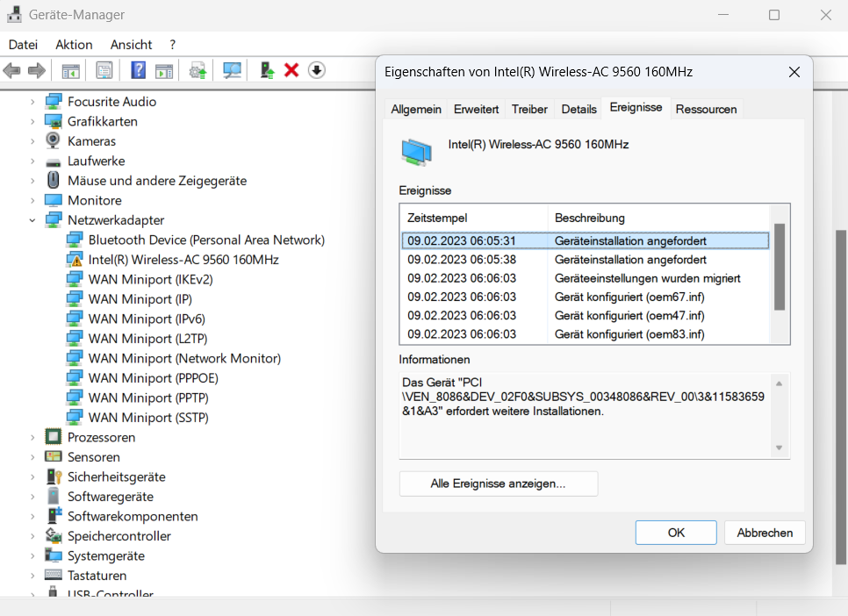The image size is (848, 616).
Task: Open the ? help menu
Action: point(173,45)
